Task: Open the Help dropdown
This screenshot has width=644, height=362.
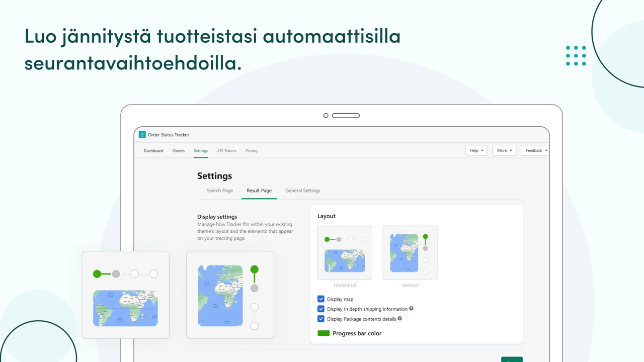Action: tap(476, 150)
